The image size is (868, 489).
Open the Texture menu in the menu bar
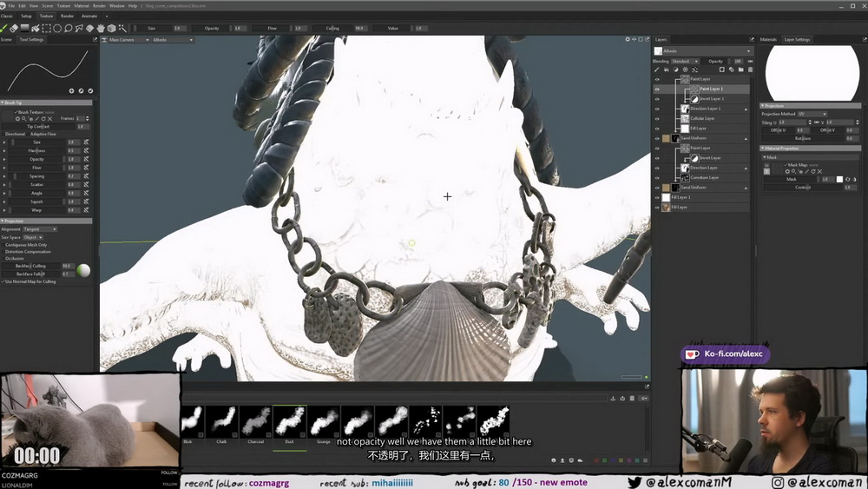(63, 5)
